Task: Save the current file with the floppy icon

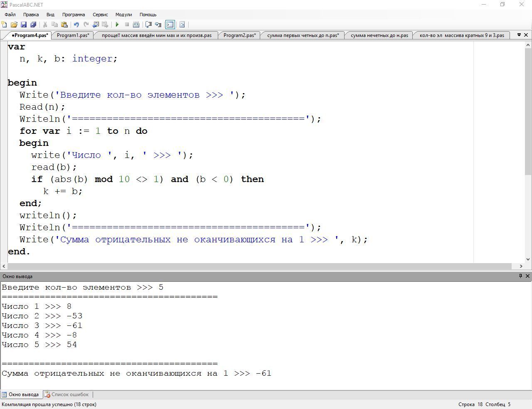Action: pos(24,25)
